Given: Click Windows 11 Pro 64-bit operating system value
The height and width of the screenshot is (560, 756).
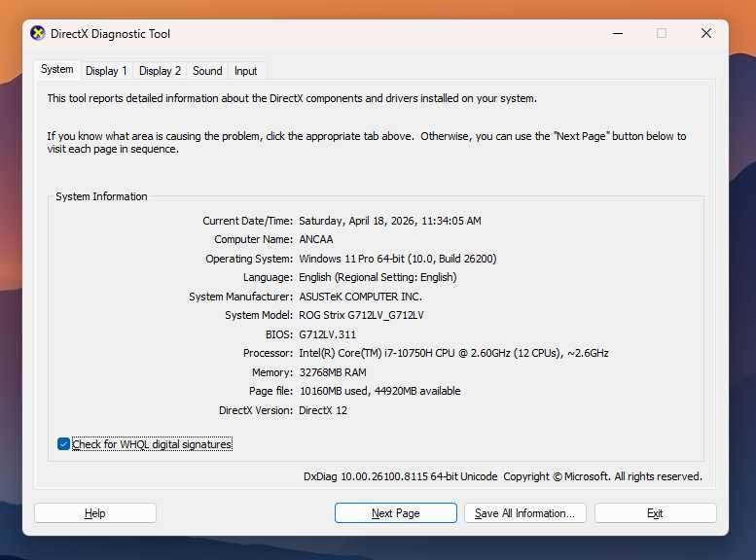Looking at the screenshot, I should (398, 259).
